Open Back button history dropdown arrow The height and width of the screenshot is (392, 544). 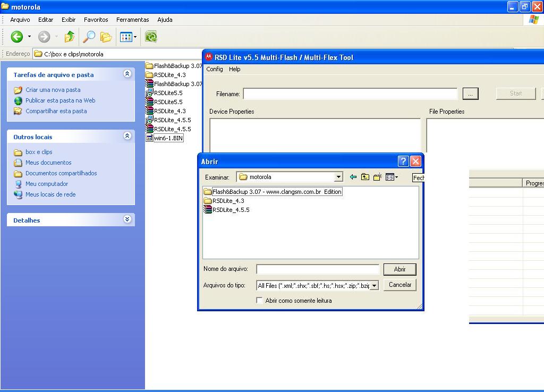[x=30, y=37]
